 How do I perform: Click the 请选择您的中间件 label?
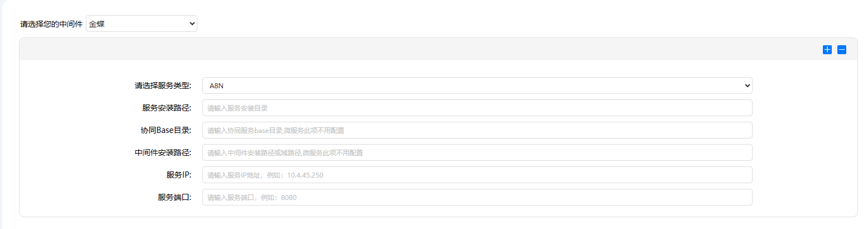pyautogui.click(x=51, y=24)
